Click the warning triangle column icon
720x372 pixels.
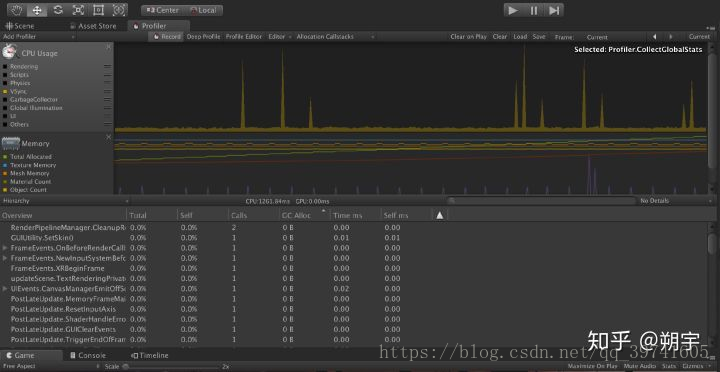click(x=439, y=215)
